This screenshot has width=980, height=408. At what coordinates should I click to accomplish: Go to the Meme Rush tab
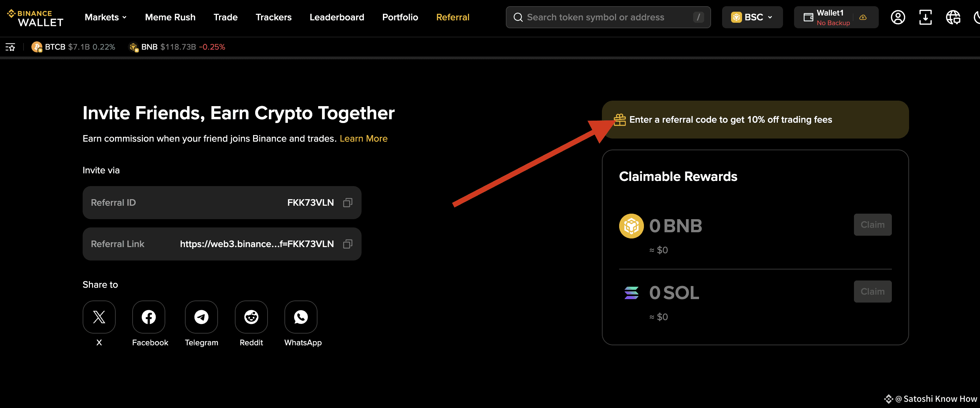click(170, 17)
